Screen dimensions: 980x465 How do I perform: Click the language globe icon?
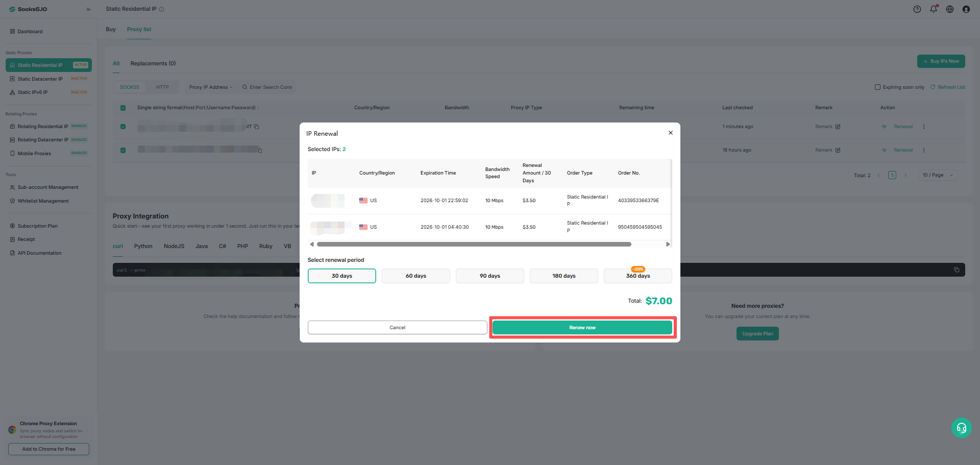[950, 9]
